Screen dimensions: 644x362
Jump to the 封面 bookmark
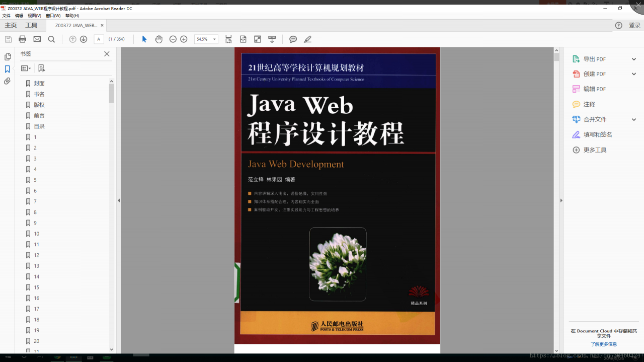pos(39,84)
